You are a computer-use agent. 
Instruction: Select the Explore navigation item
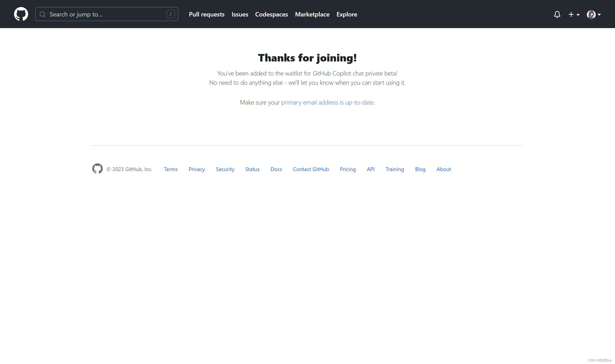[347, 14]
